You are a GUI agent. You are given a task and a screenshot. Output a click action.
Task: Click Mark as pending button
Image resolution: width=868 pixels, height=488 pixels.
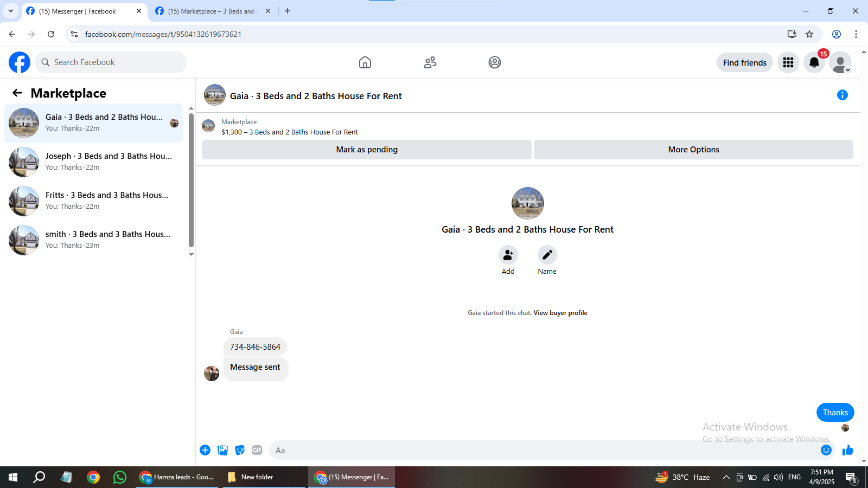coord(367,150)
